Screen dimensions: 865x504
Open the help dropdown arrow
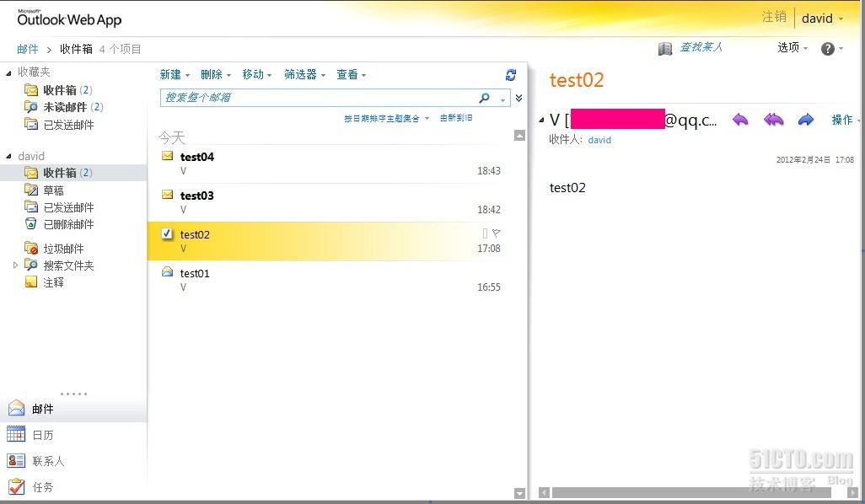click(x=841, y=49)
